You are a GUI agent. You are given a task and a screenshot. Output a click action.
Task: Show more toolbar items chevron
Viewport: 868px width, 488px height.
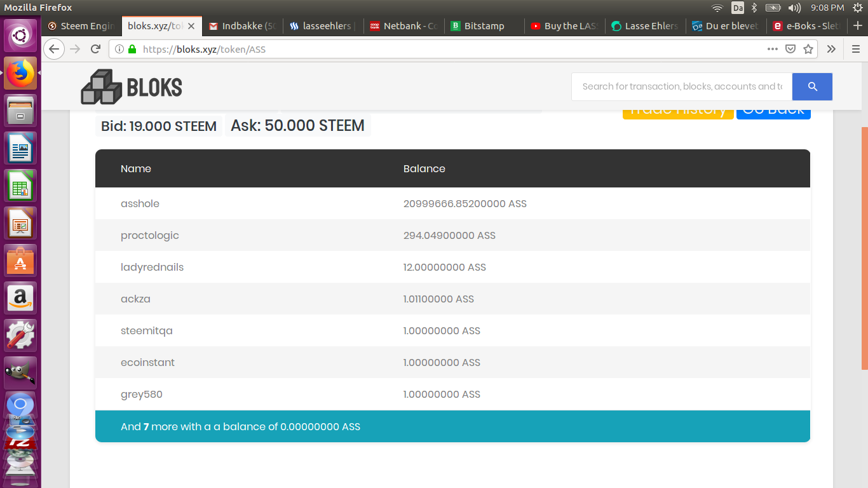tap(831, 49)
